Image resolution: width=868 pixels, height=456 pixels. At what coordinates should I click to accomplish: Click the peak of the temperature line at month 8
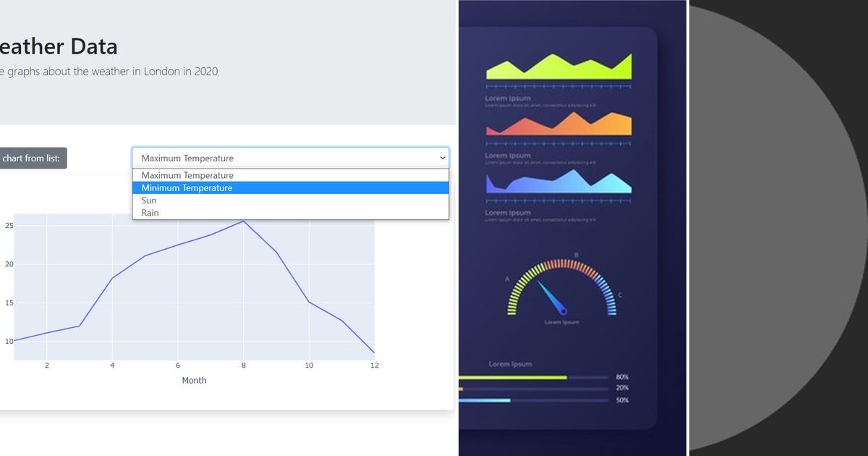click(244, 221)
